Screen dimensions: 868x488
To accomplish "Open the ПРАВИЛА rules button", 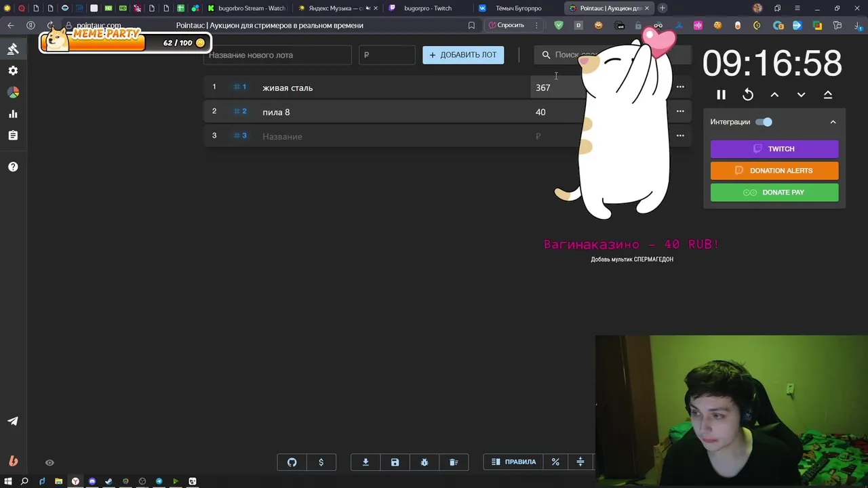I will click(513, 462).
